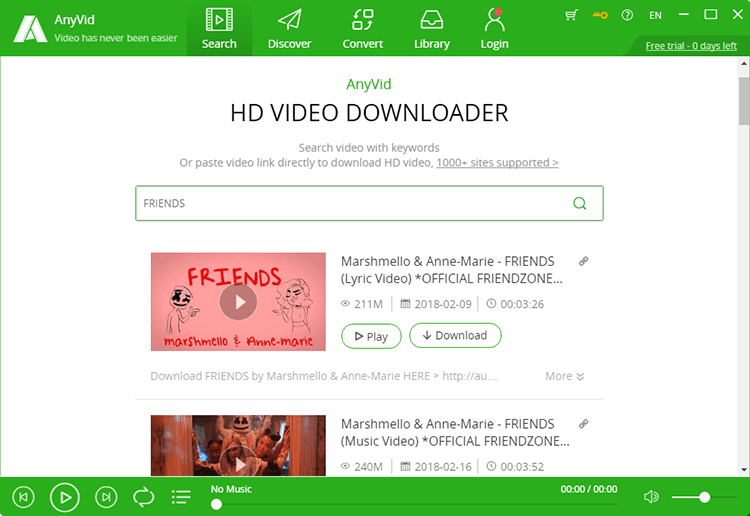Viewport: 750px width, 516px height.
Task: Open the playlist queue icon
Action: coord(181,497)
